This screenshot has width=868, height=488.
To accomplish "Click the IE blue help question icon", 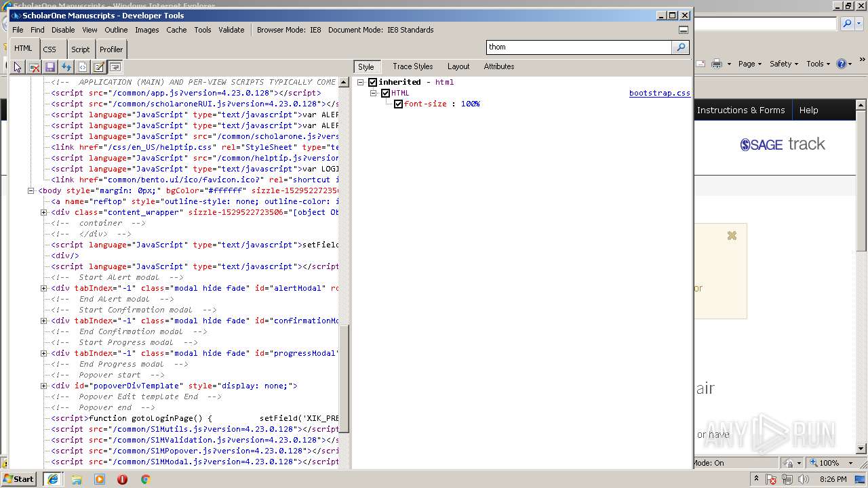I will (x=842, y=64).
